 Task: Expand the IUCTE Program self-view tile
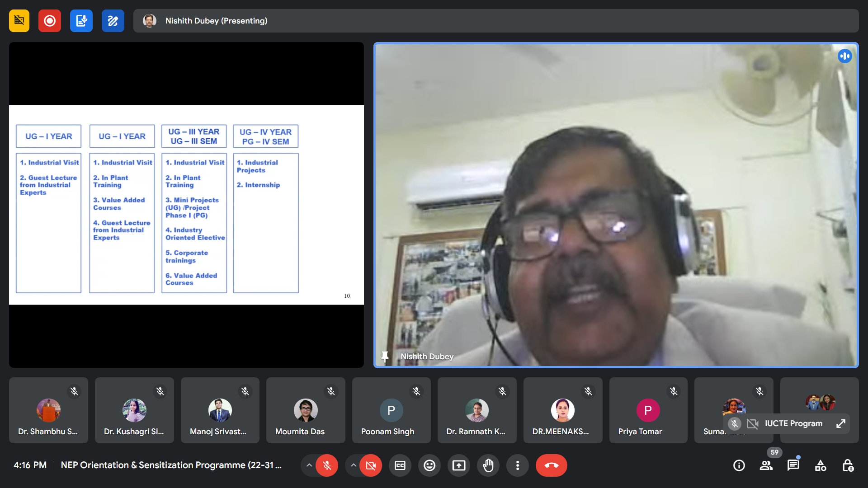pos(841,423)
